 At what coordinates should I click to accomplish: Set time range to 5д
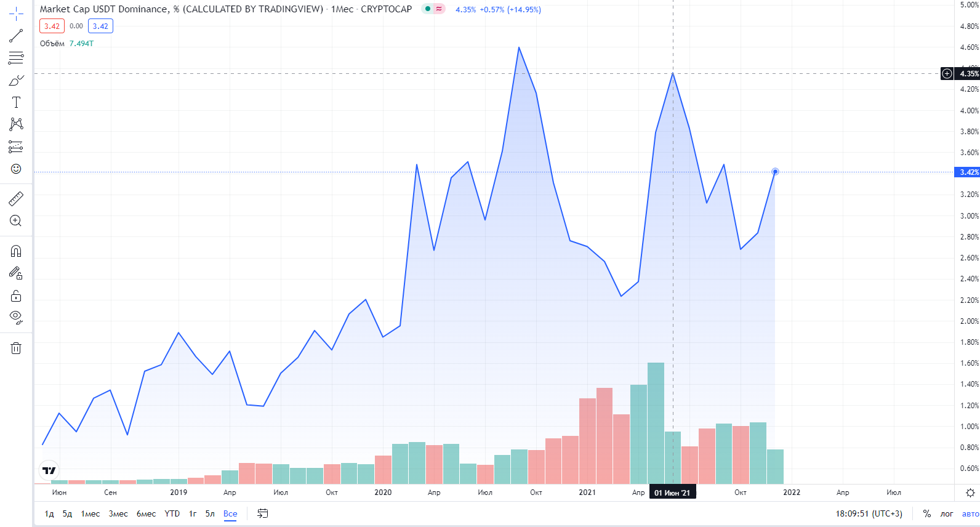(x=67, y=513)
